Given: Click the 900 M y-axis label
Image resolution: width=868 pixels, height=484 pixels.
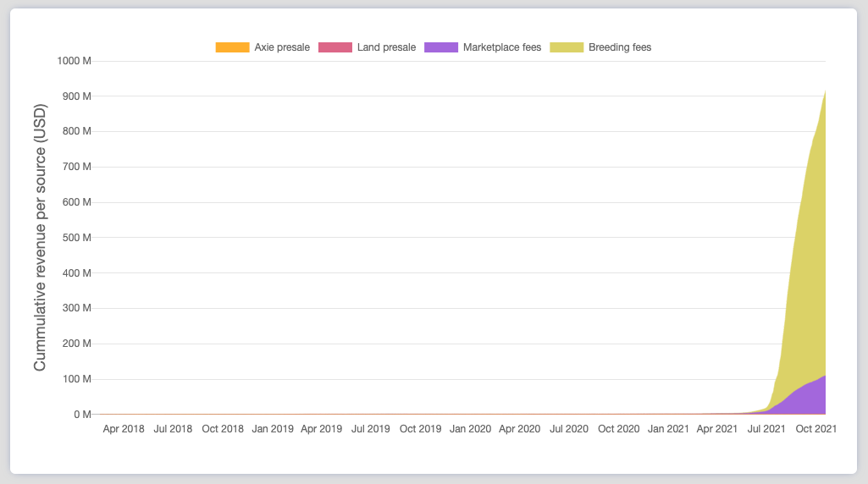Looking at the screenshot, I should click(77, 96).
